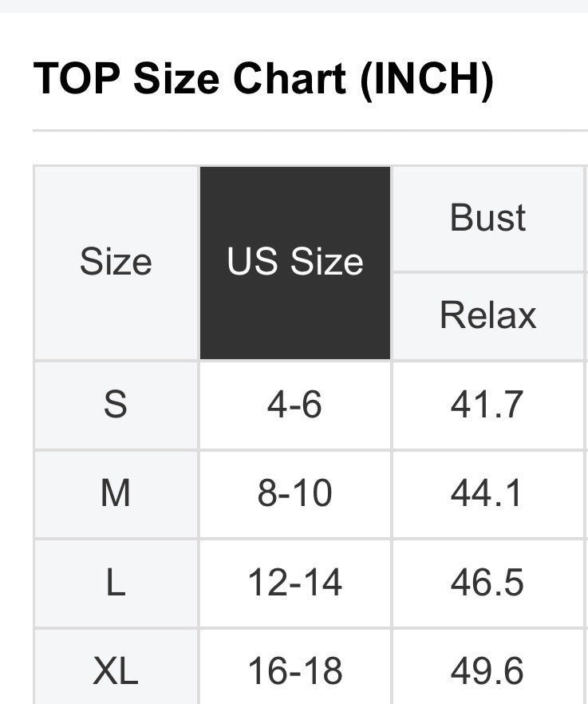This screenshot has height=704, width=588.
Task: Click the words Size Chart in title
Action: click(x=239, y=79)
